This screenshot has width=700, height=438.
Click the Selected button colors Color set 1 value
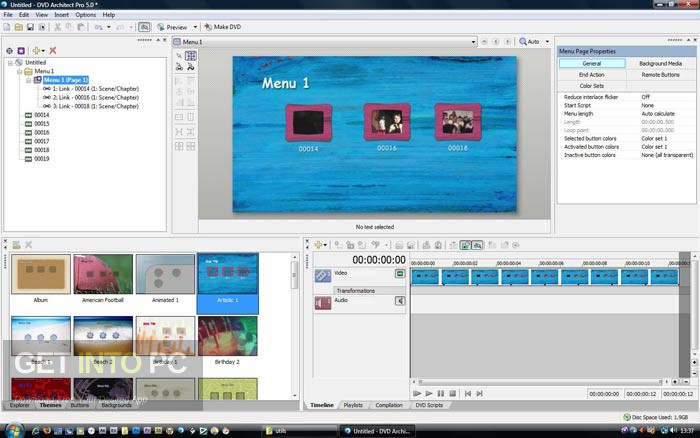[654, 138]
